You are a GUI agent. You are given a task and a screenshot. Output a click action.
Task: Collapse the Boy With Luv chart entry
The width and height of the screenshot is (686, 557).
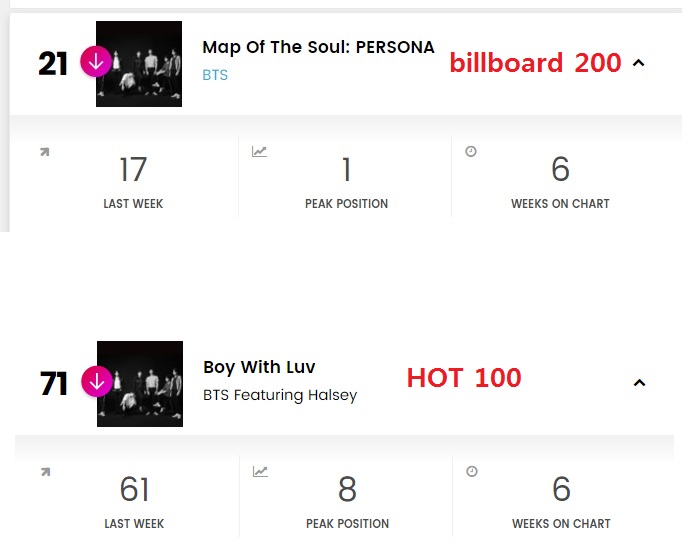(640, 382)
